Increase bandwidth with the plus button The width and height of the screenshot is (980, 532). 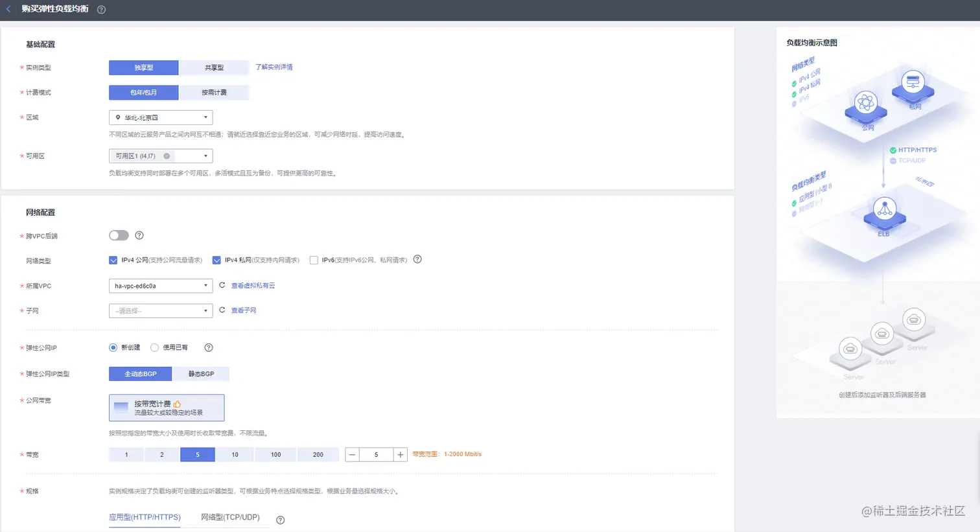pos(401,455)
